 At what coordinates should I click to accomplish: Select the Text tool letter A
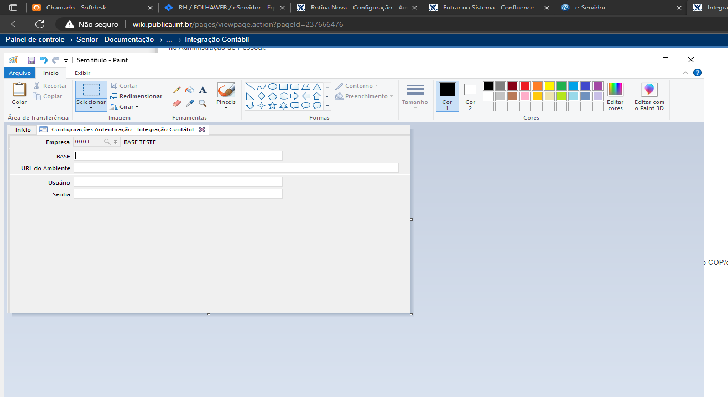202,90
